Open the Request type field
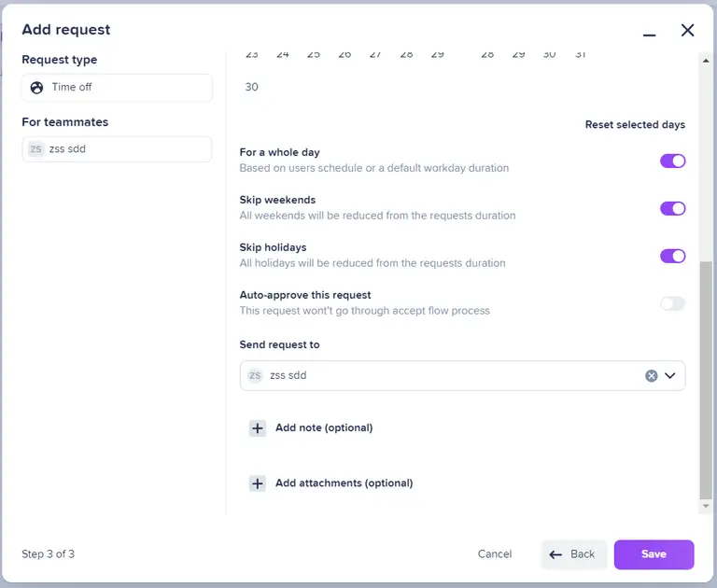 pyautogui.click(x=117, y=88)
